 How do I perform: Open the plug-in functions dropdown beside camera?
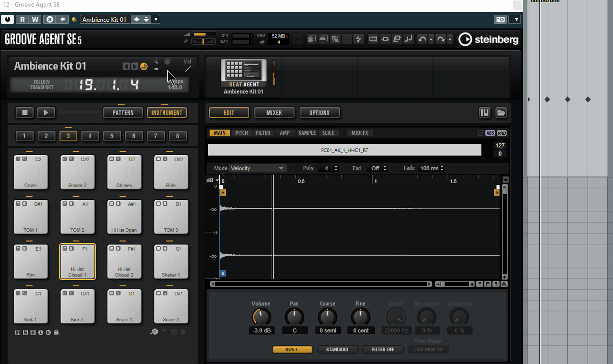(515, 19)
